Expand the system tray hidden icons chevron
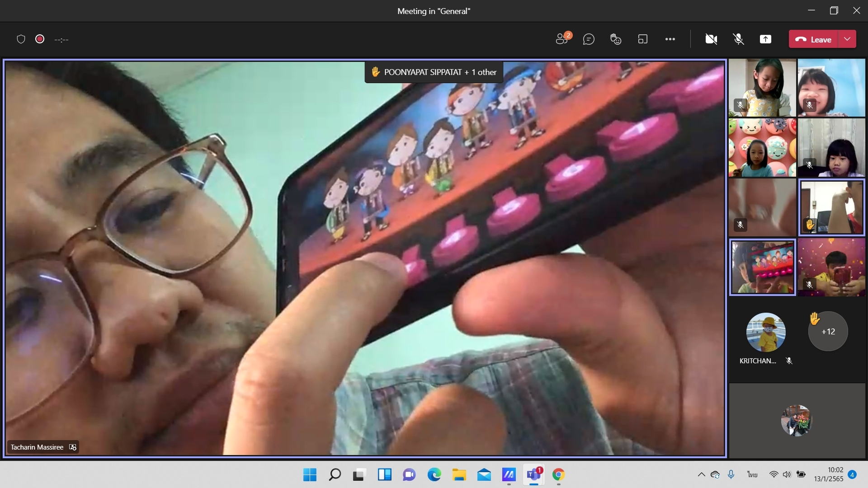Image resolution: width=868 pixels, height=488 pixels. [701, 474]
